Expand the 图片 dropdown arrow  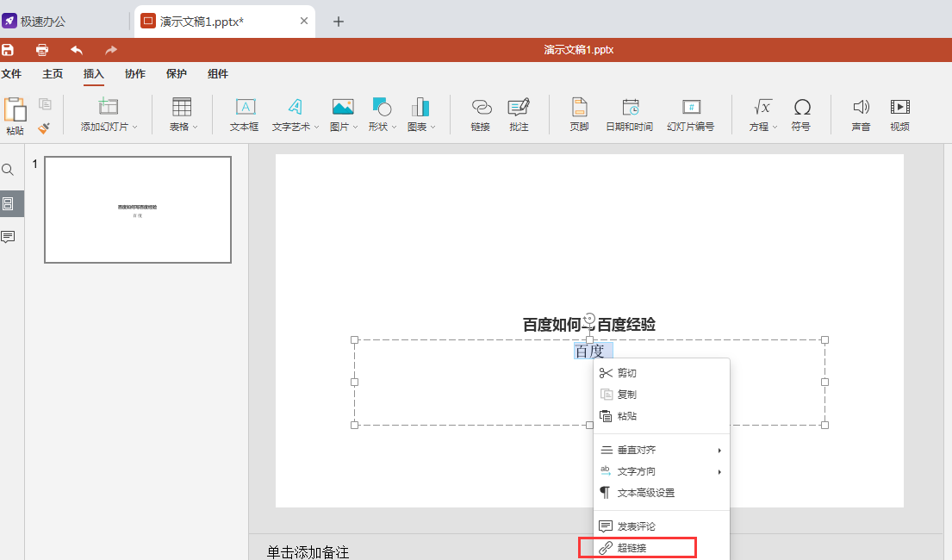click(x=355, y=127)
